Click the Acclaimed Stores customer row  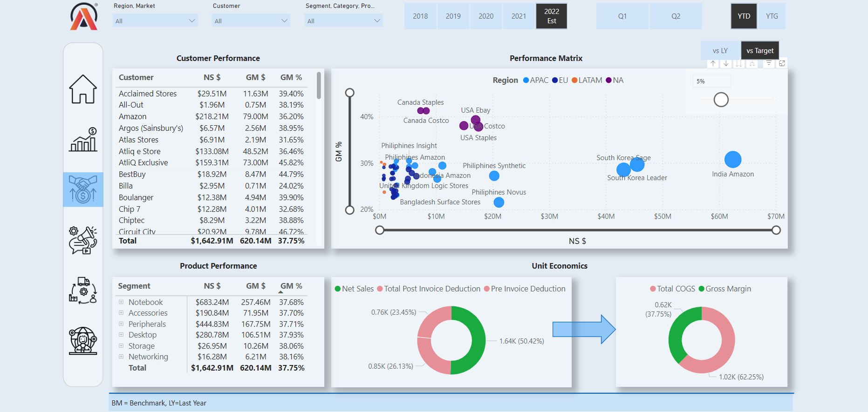[211, 94]
